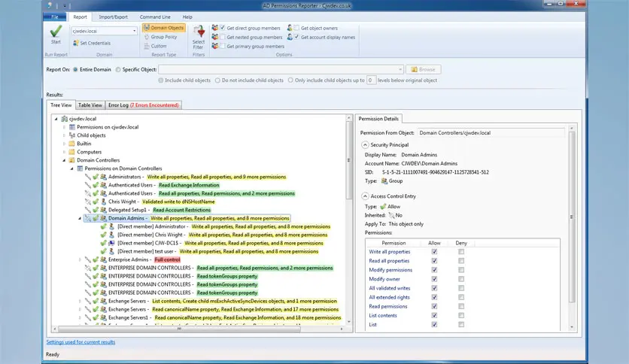Screen dimensions: 629x364
Task: Click the Enterprise Admins group icon
Action: (104, 259)
